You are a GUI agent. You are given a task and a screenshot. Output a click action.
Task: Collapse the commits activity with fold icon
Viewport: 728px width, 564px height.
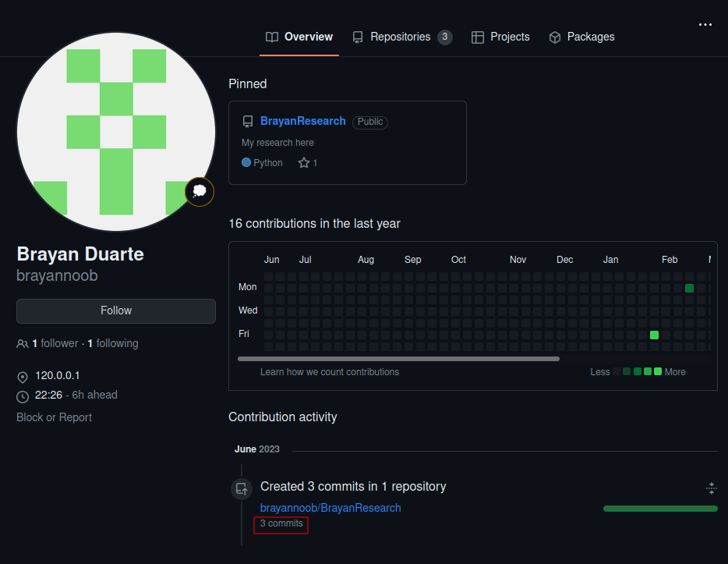(712, 488)
